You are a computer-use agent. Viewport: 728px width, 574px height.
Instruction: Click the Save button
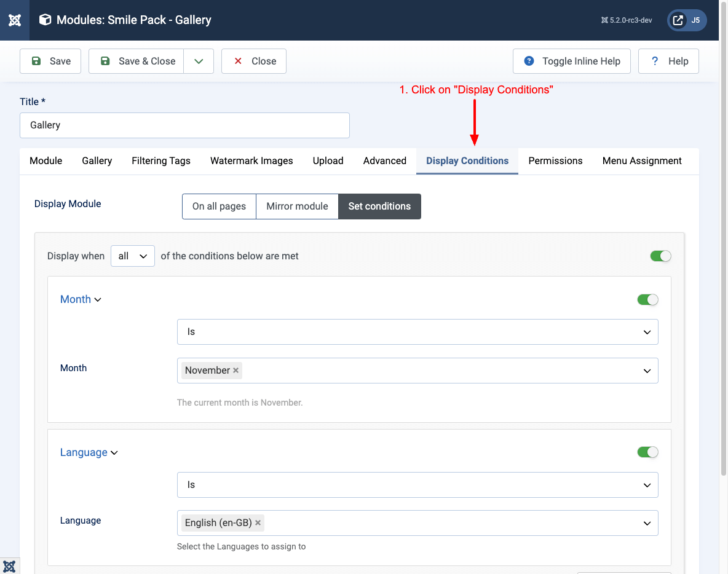point(50,61)
